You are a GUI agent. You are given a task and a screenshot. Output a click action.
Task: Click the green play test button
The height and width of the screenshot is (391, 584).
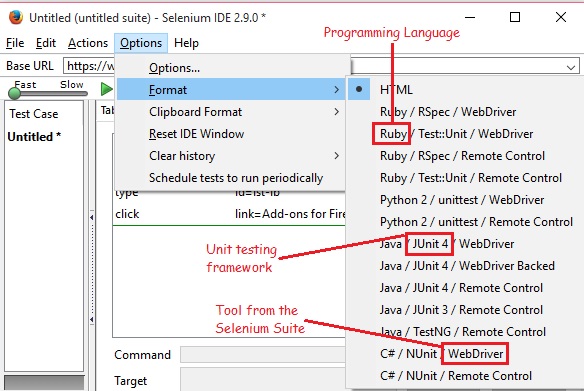[107, 89]
